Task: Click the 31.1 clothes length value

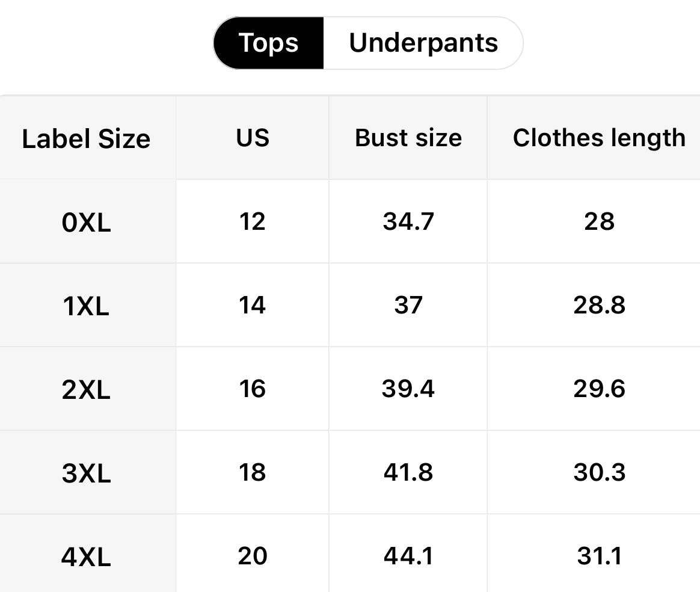Action: pos(599,556)
